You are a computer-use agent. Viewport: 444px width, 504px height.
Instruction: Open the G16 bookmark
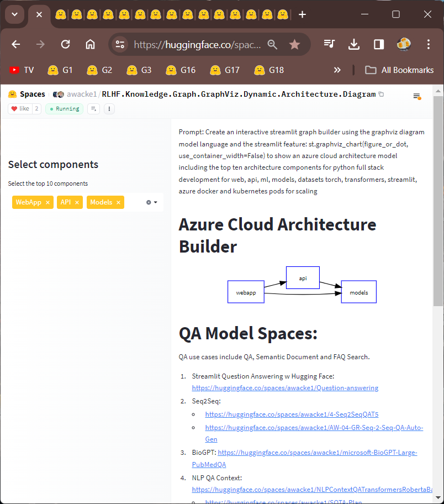coord(181,70)
